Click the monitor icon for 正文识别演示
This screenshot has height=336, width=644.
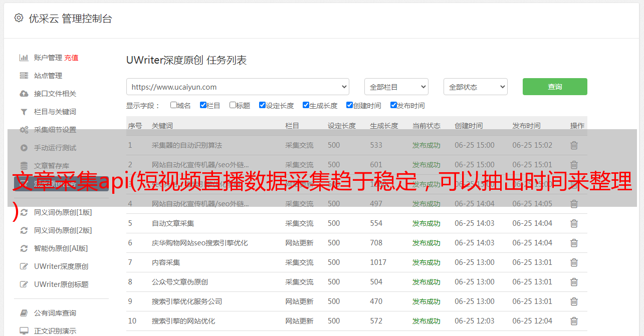tap(24, 331)
